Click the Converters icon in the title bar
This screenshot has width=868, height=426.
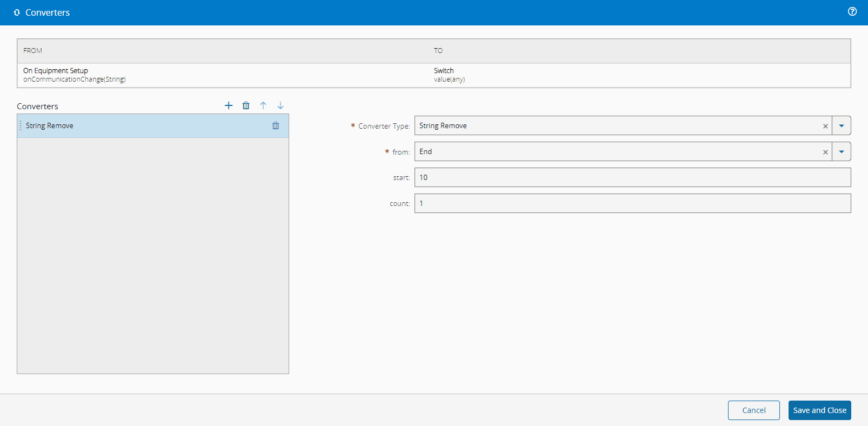pos(17,12)
